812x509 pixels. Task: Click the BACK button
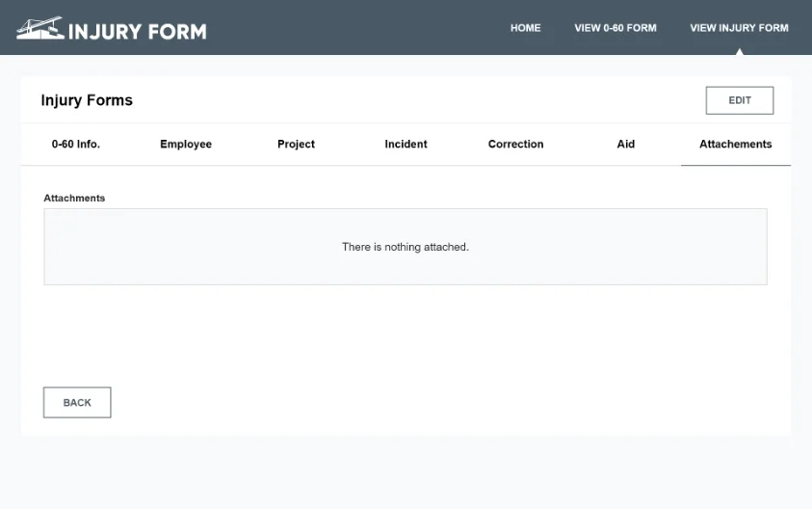coord(77,402)
